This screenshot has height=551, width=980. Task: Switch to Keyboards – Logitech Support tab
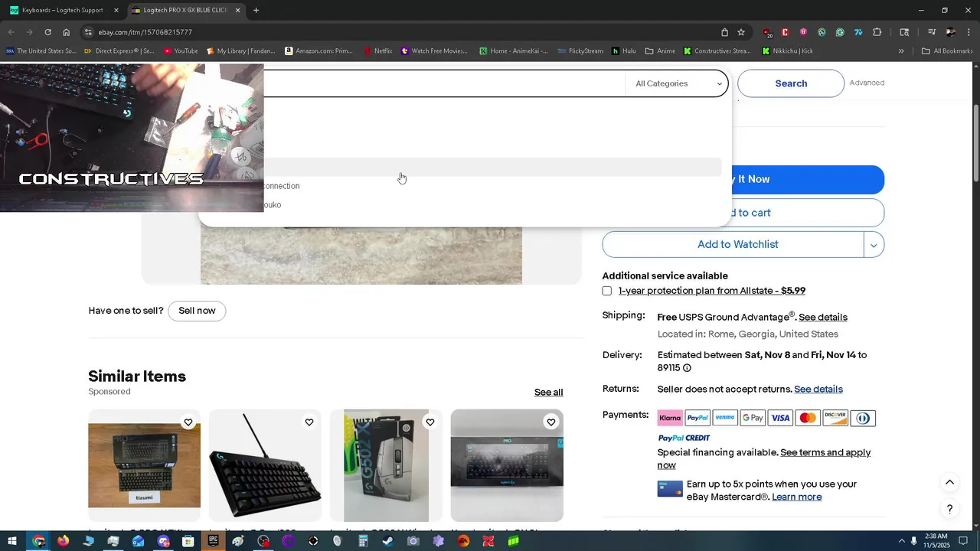[64, 10]
